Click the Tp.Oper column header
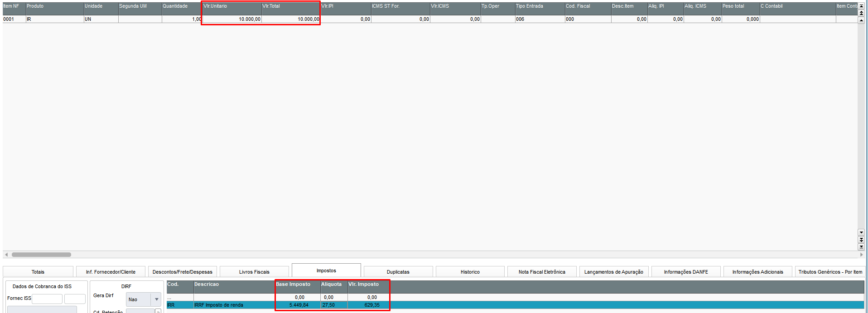868x313 pixels. [498, 9]
